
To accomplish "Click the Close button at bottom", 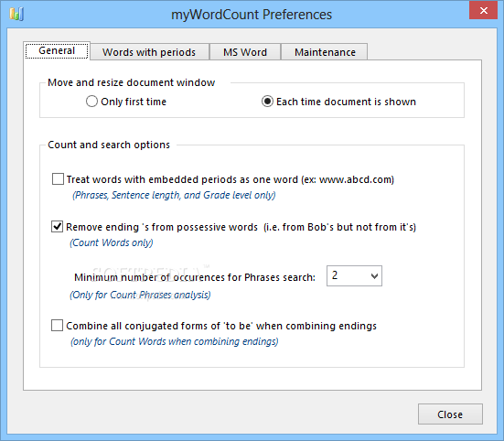I will point(450,414).
